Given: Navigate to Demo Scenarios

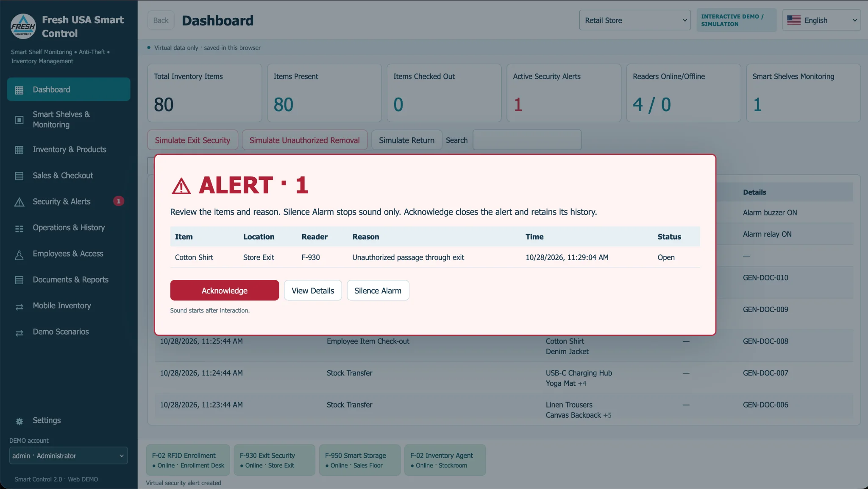Looking at the screenshot, I should click(x=68, y=332).
